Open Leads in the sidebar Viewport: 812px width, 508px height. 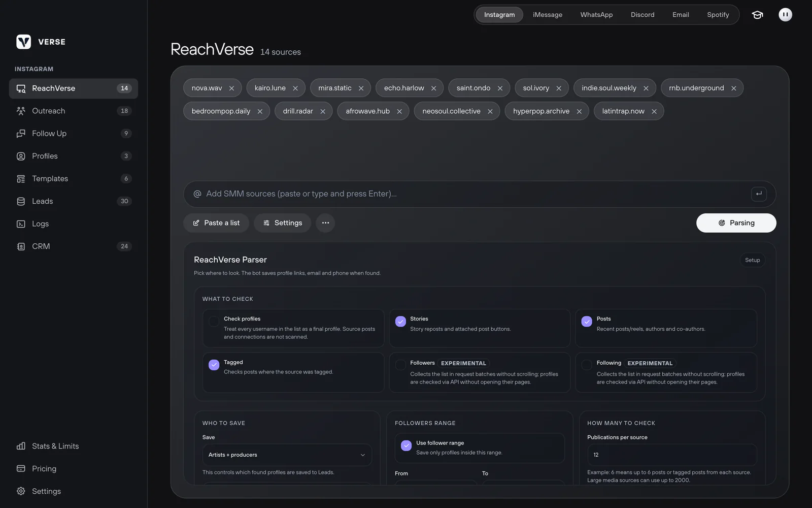pos(74,201)
